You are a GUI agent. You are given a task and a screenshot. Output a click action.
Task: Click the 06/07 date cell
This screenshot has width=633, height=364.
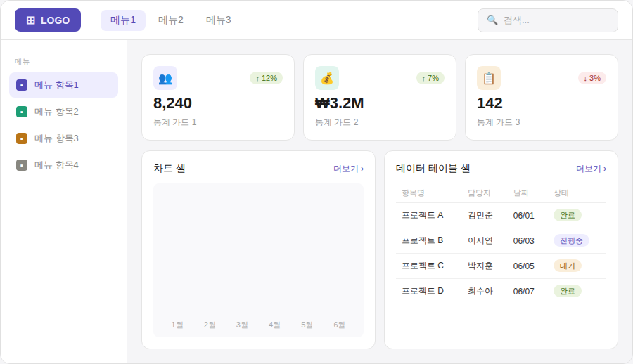point(523,292)
